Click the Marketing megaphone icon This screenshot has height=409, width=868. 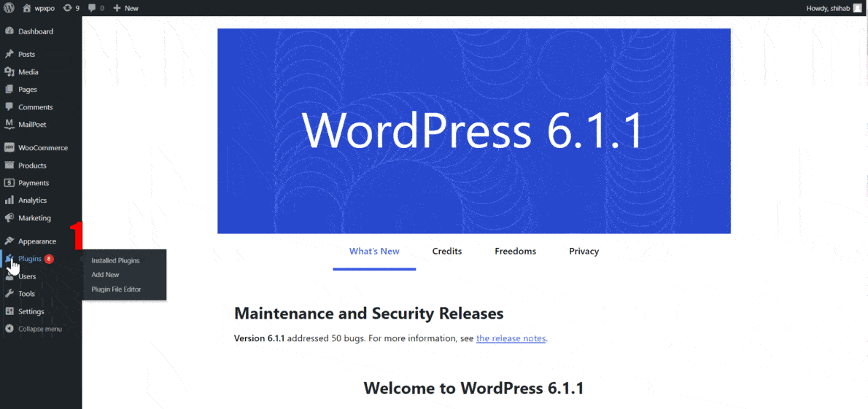[9, 217]
